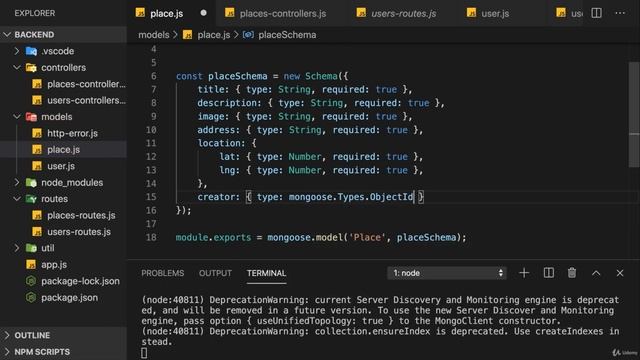Image resolution: width=640 pixels, height=360 pixels.
Task: Click the split editor icon
Action: pyautogui.click(x=596, y=13)
